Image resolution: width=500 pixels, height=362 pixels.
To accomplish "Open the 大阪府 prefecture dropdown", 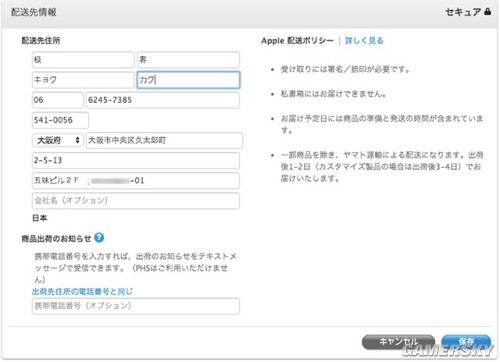I will [x=57, y=140].
